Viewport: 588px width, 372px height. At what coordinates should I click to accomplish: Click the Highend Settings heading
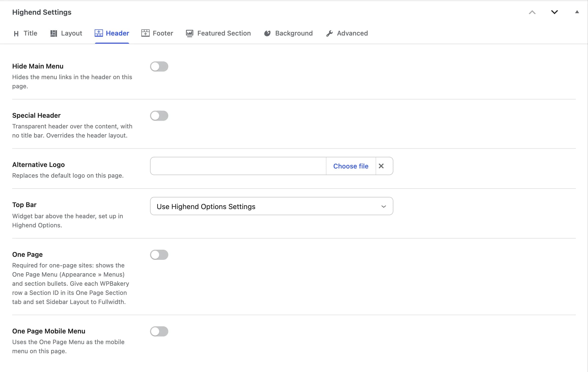42,12
